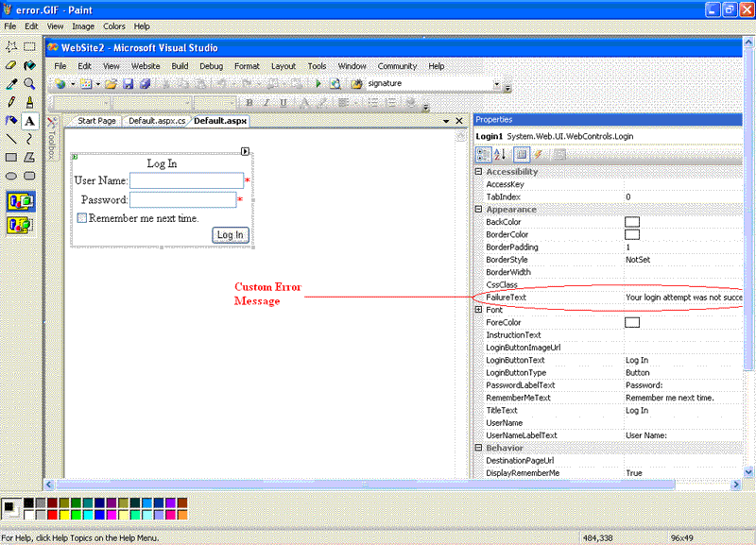The image size is (756, 545).
Task: Choose opaque background drawing option
Action: 20,201
